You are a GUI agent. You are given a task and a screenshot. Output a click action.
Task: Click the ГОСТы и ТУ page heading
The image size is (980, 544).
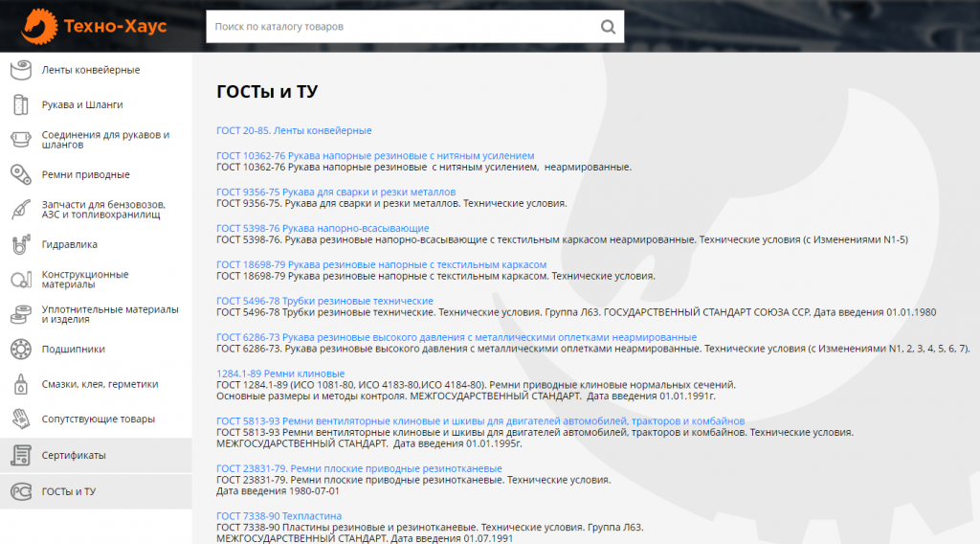point(267,92)
